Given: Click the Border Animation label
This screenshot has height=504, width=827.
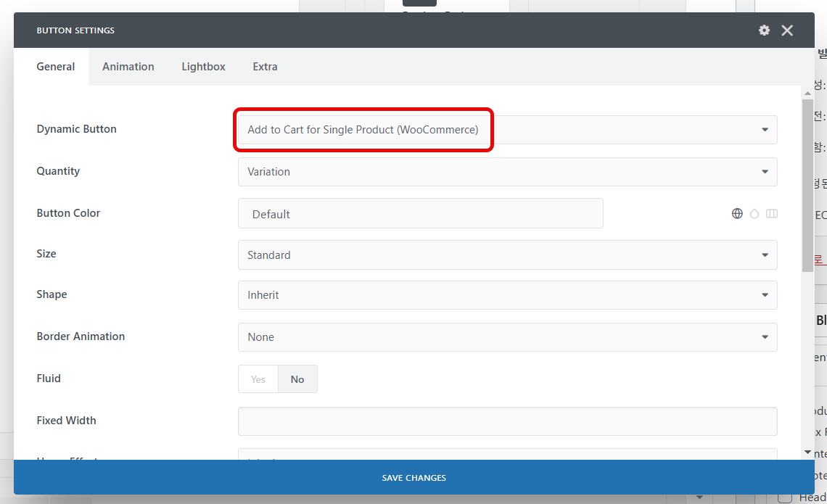Looking at the screenshot, I should [81, 336].
